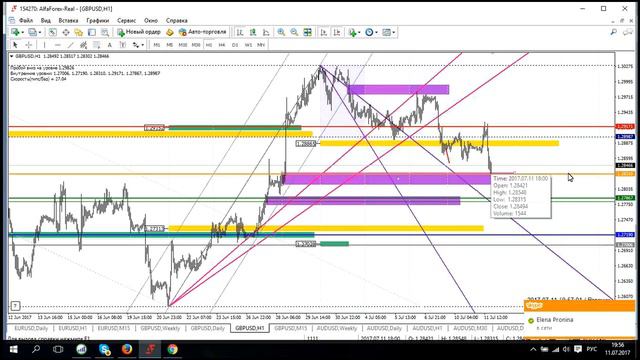The height and width of the screenshot is (360, 640).
Task: Open the Profiles icon
Action: [33, 32]
